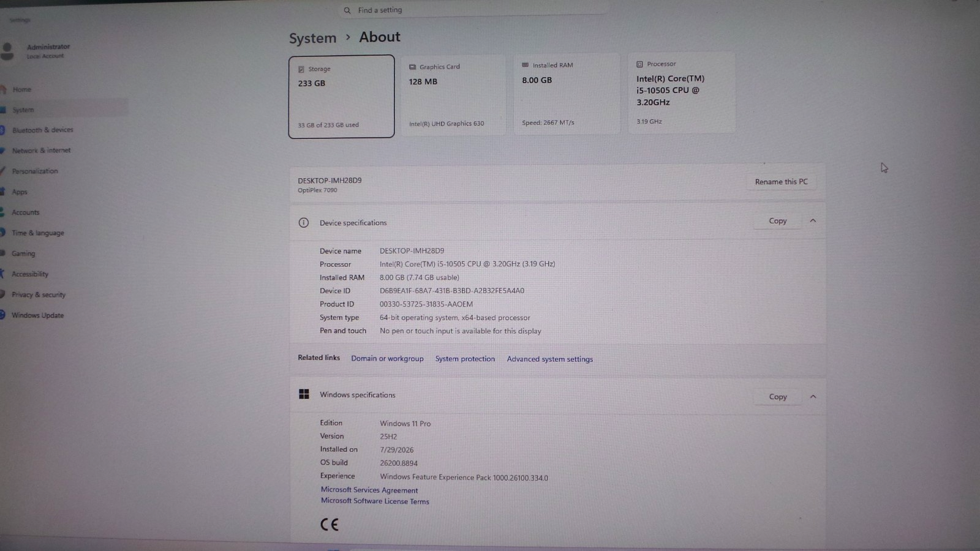The height and width of the screenshot is (551, 980).
Task: Open Privacy & security settings
Action: pos(39,295)
